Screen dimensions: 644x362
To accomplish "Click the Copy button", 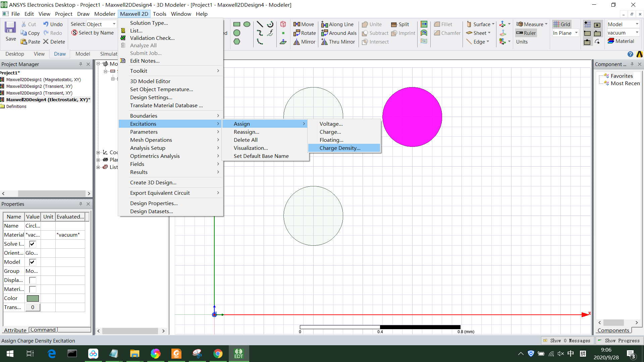I will point(30,33).
